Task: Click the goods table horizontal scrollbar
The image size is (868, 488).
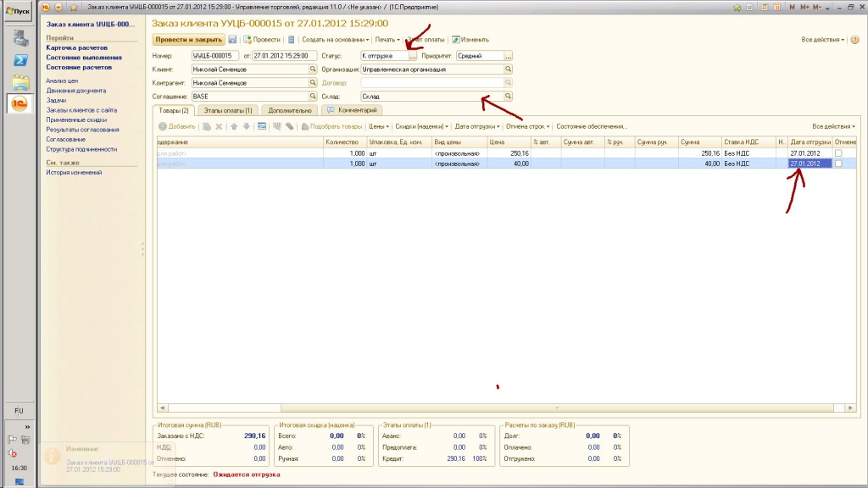Action: point(557,408)
